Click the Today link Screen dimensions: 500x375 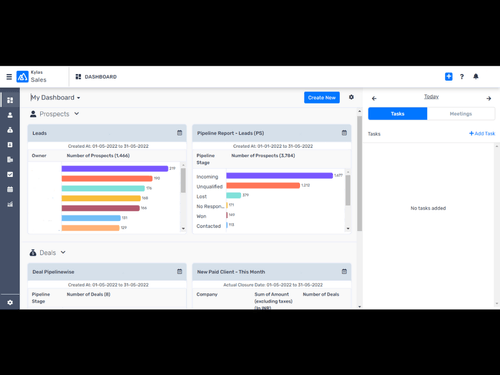pos(431,96)
